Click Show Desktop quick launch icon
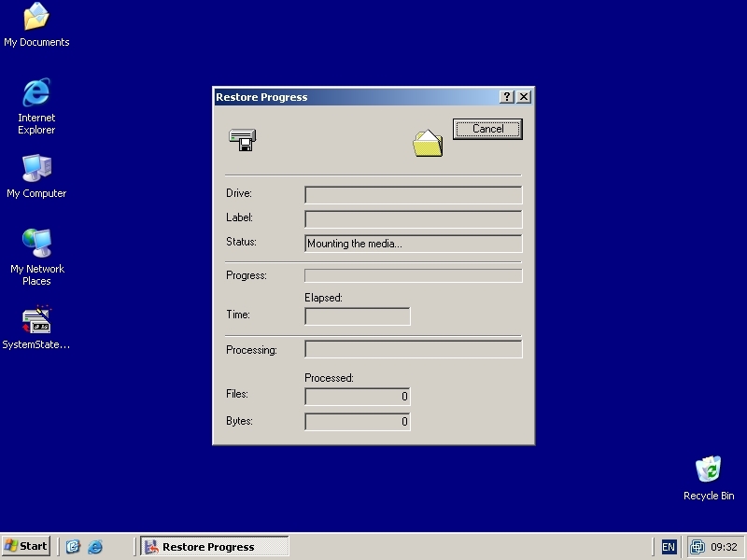The height and width of the screenshot is (560, 747). [73, 546]
